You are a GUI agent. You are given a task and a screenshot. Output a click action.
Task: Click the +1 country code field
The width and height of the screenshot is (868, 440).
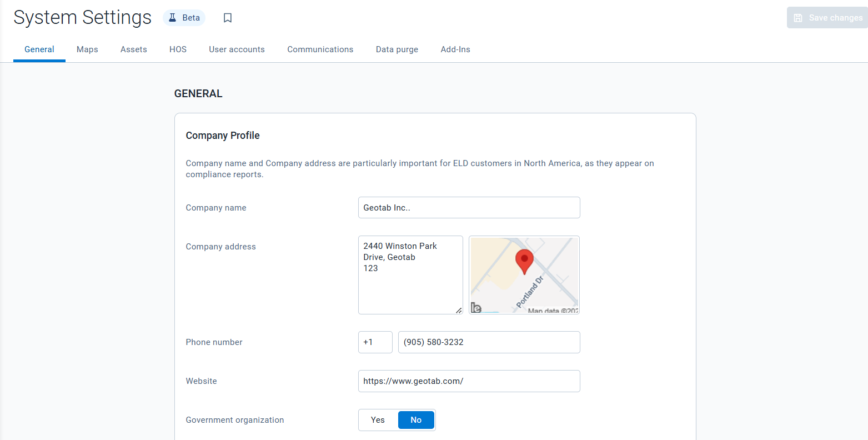tap(375, 342)
